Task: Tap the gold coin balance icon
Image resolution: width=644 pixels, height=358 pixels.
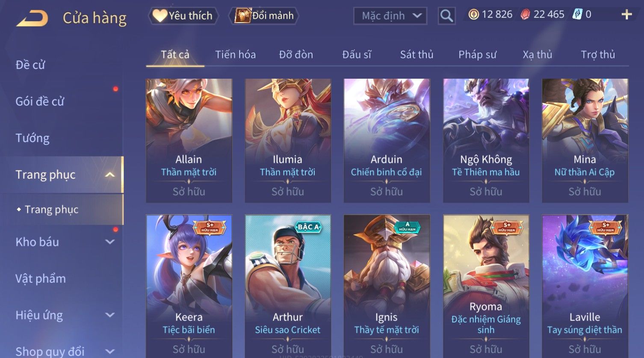Action: [473, 15]
